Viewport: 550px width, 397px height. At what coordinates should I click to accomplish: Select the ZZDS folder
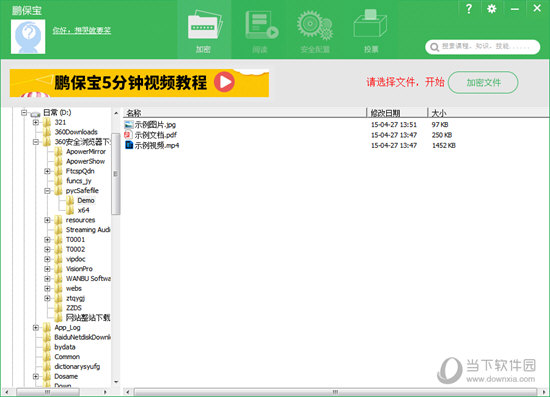[74, 308]
